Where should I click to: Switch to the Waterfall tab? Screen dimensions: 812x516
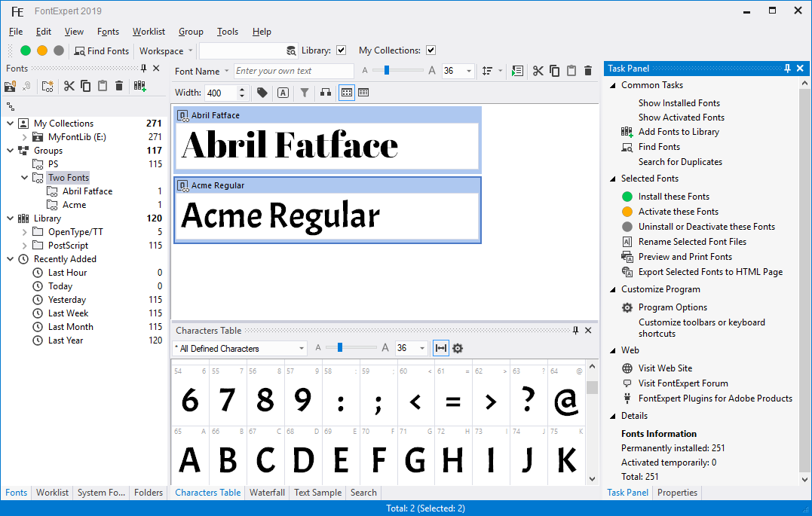[x=267, y=493]
